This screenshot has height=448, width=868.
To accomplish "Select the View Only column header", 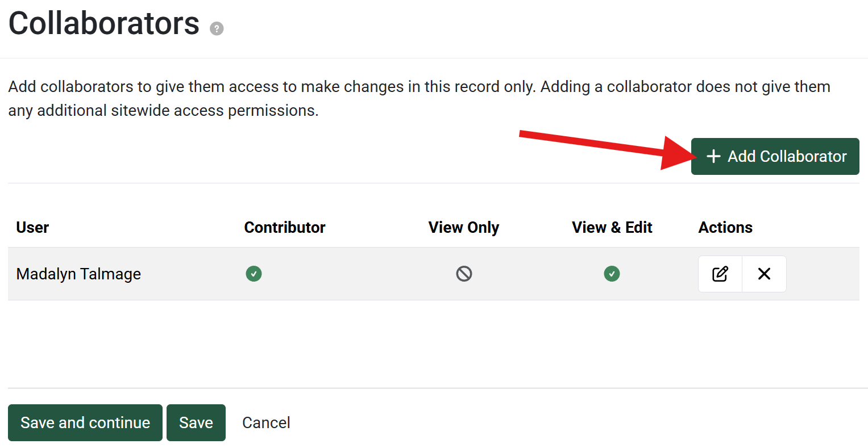I will click(x=464, y=227).
